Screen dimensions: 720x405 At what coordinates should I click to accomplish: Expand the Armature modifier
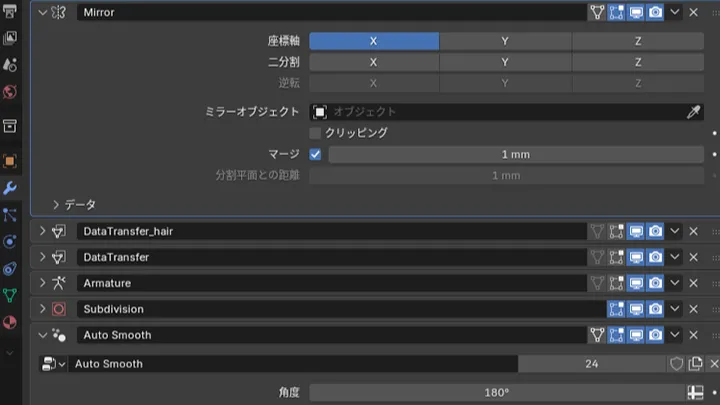click(43, 283)
